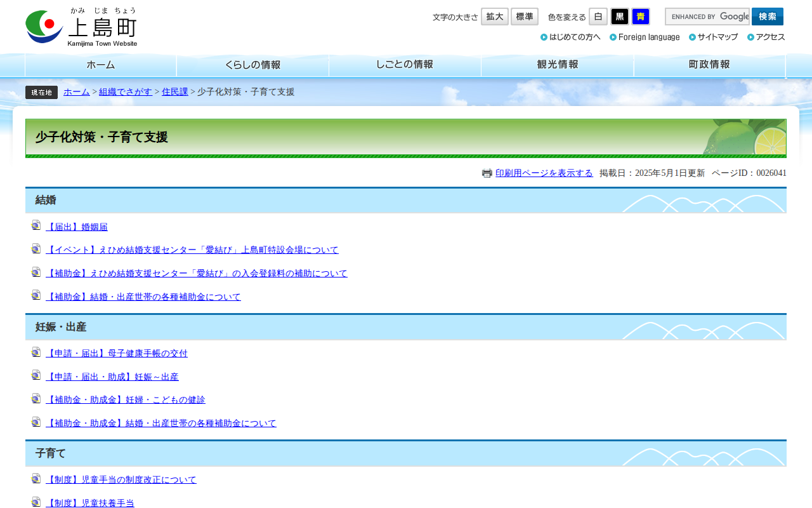Open the サイトマップ link
This screenshot has height=508, width=812.
click(x=714, y=37)
